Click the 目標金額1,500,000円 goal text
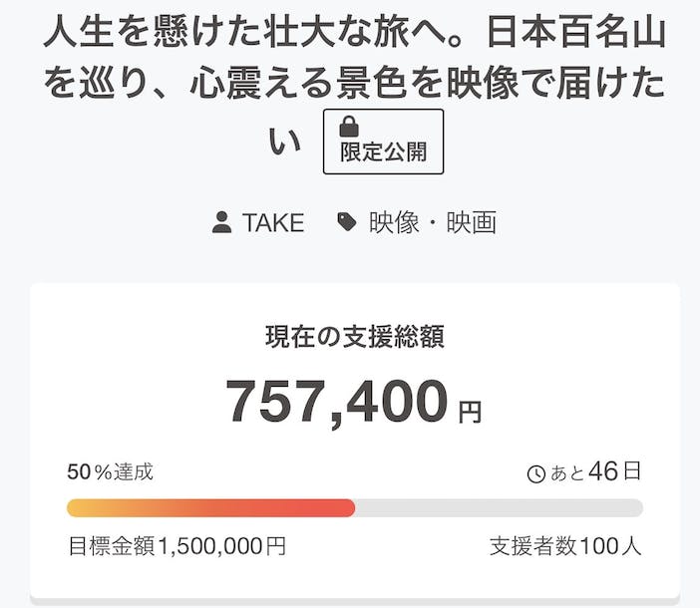Image resolution: width=700 pixels, height=608 pixels. tap(176, 546)
